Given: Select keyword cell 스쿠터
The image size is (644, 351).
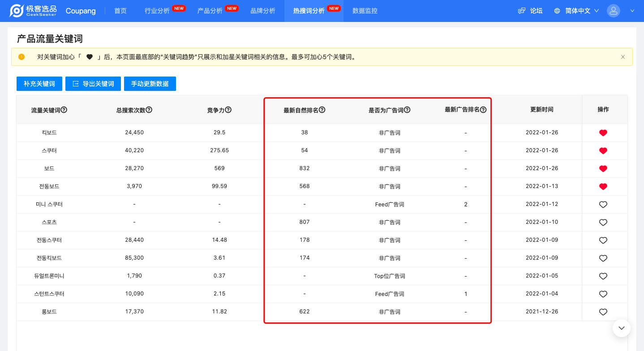Looking at the screenshot, I should pyautogui.click(x=49, y=151).
